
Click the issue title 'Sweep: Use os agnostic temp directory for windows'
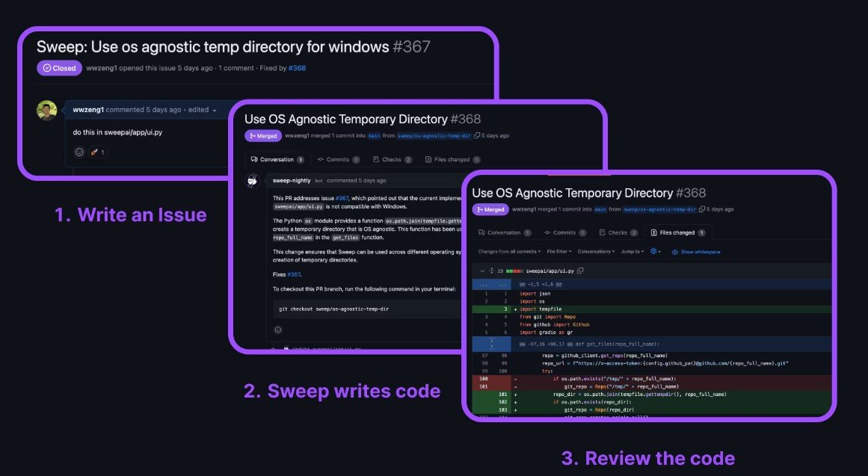[x=212, y=47]
